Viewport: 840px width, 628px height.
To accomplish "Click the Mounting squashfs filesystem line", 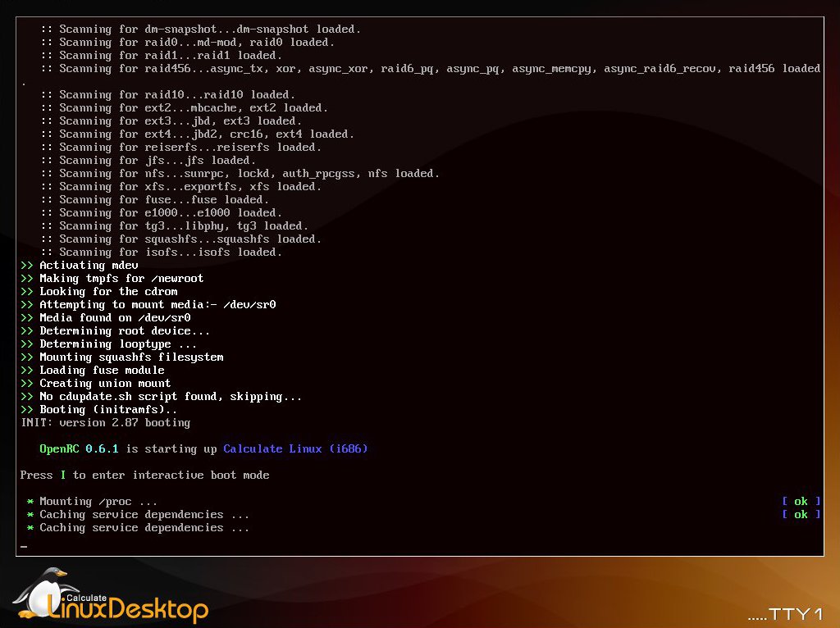I will (131, 357).
